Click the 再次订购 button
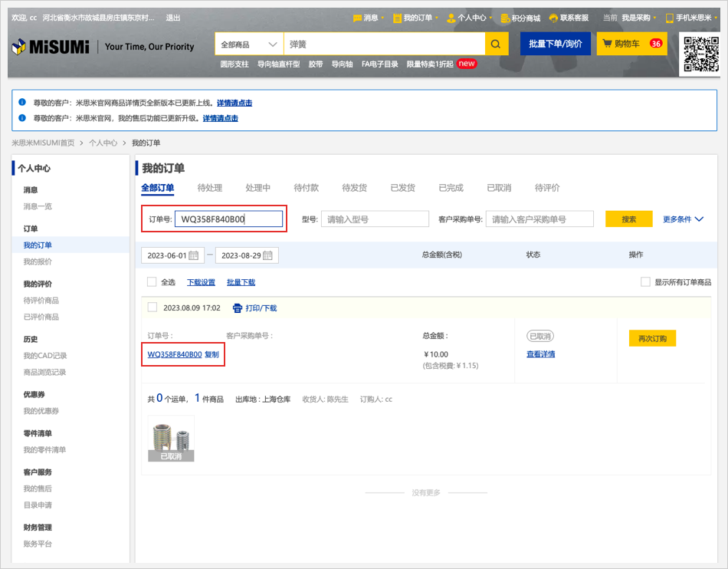The width and height of the screenshot is (728, 569). tap(652, 338)
